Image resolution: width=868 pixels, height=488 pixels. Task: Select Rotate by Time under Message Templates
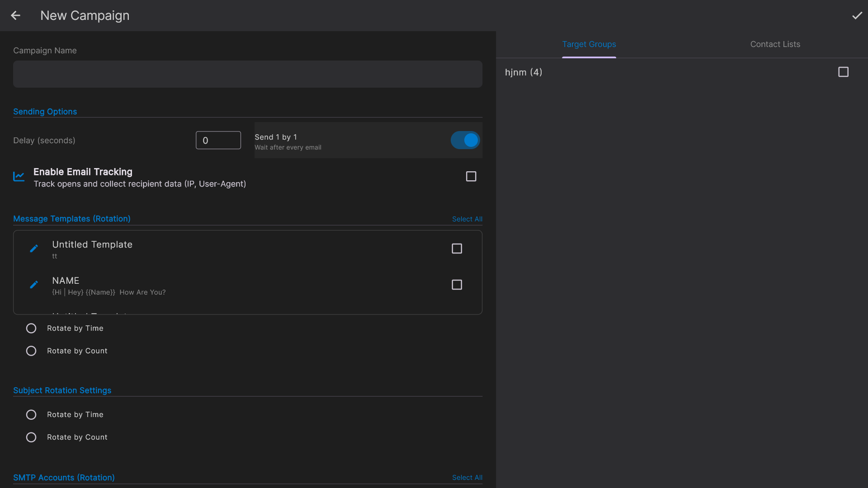tap(31, 328)
